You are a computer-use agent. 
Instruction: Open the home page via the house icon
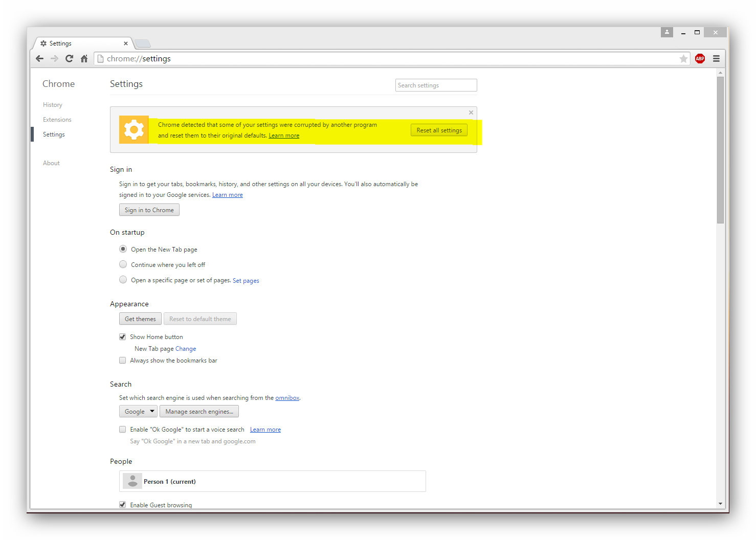click(84, 58)
